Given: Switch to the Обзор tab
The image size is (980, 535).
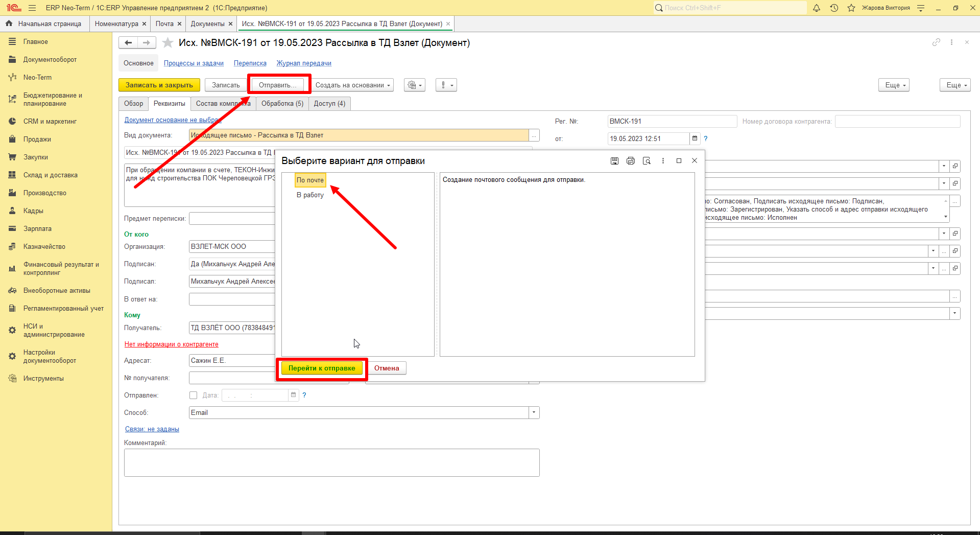Looking at the screenshot, I should pyautogui.click(x=134, y=103).
